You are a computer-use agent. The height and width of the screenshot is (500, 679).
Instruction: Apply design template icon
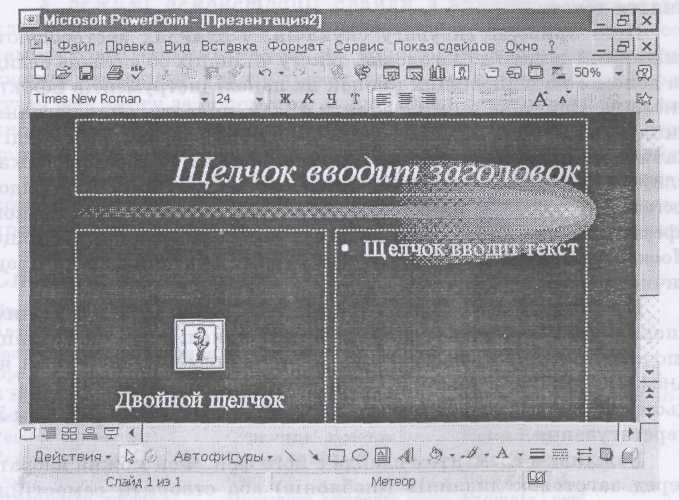(x=536, y=73)
